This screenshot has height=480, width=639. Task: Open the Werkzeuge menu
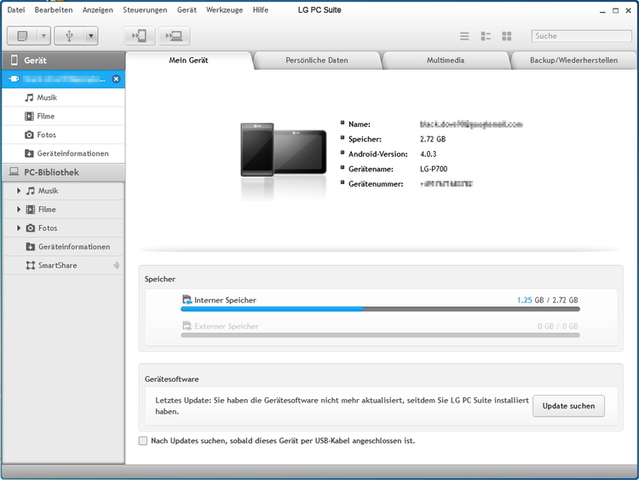tap(224, 10)
